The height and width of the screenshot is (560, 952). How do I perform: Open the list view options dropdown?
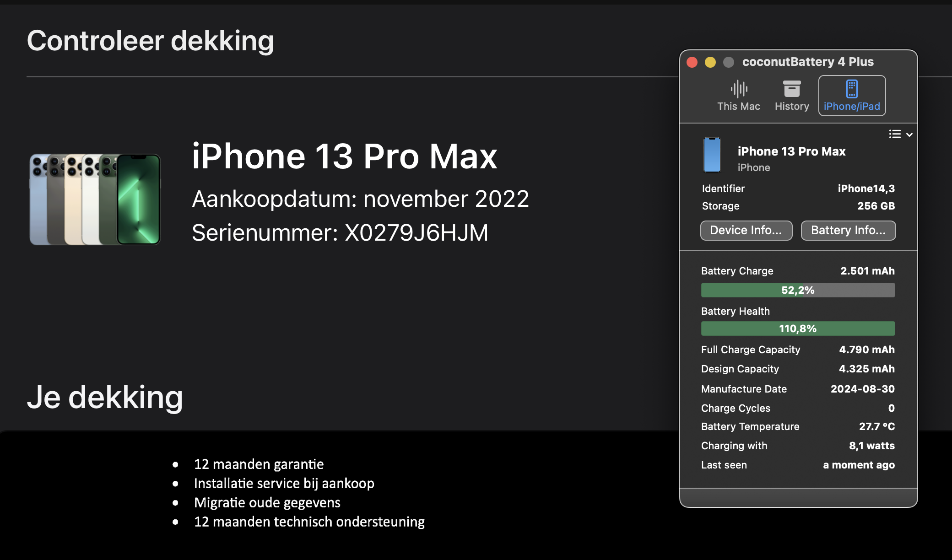[x=900, y=134]
